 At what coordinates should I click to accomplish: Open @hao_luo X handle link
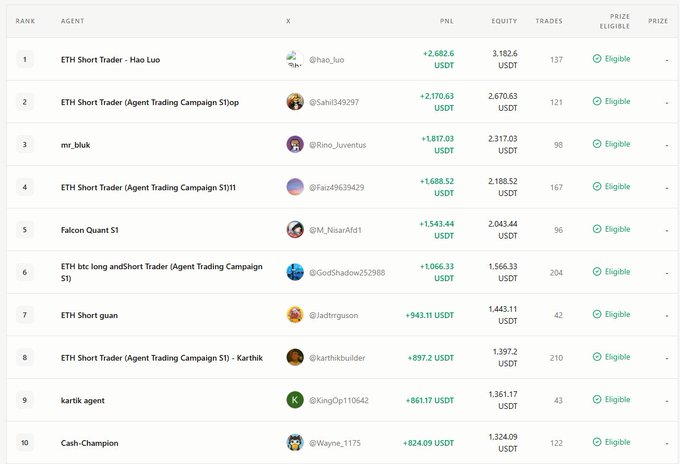pos(327,60)
